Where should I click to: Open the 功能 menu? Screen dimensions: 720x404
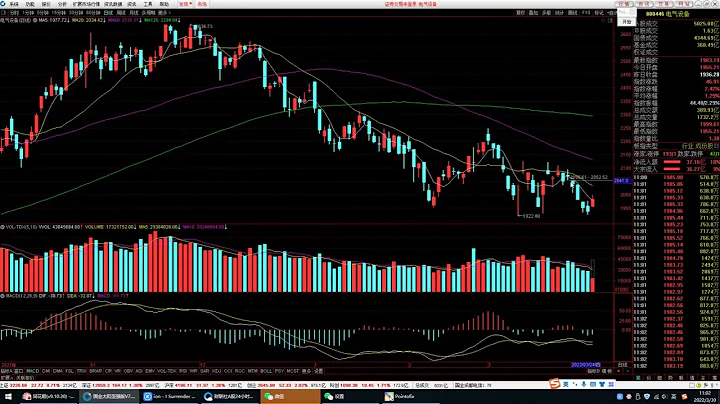tap(30, 4)
